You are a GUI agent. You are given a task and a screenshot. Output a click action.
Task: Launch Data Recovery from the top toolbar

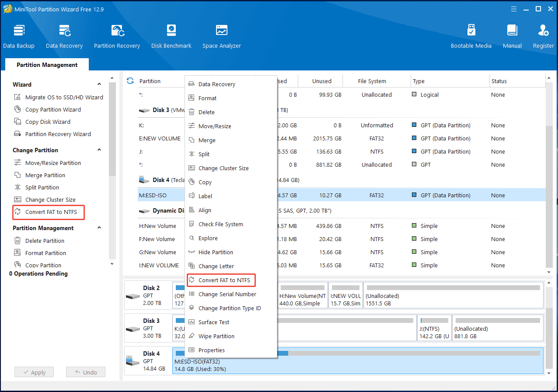click(64, 37)
